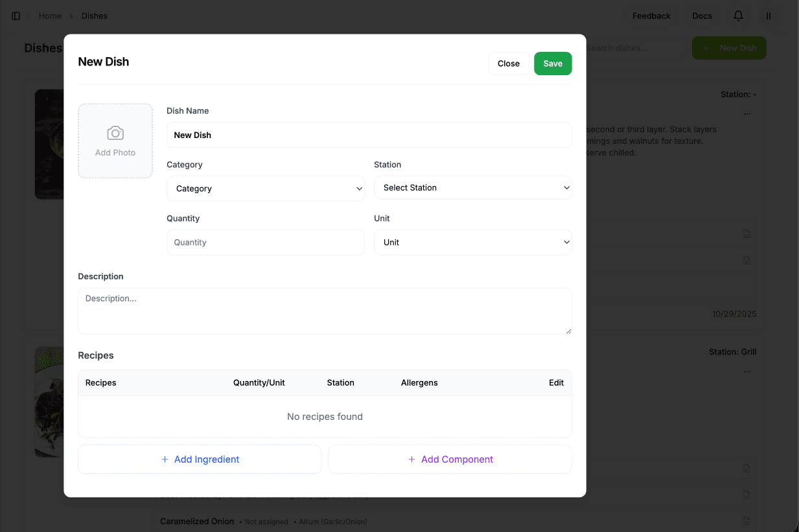Go to the Home breadcrumb
Viewport: 799px width, 532px height.
point(50,16)
